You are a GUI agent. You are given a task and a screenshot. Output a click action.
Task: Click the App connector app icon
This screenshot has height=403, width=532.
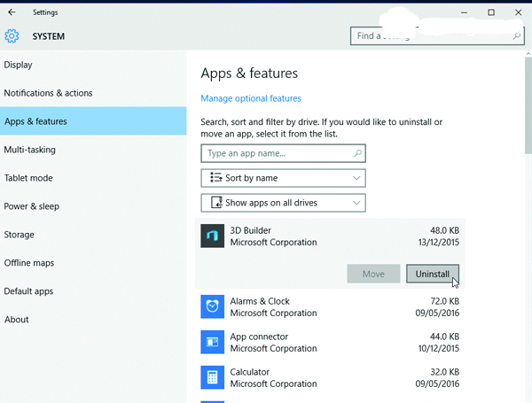pyautogui.click(x=213, y=342)
